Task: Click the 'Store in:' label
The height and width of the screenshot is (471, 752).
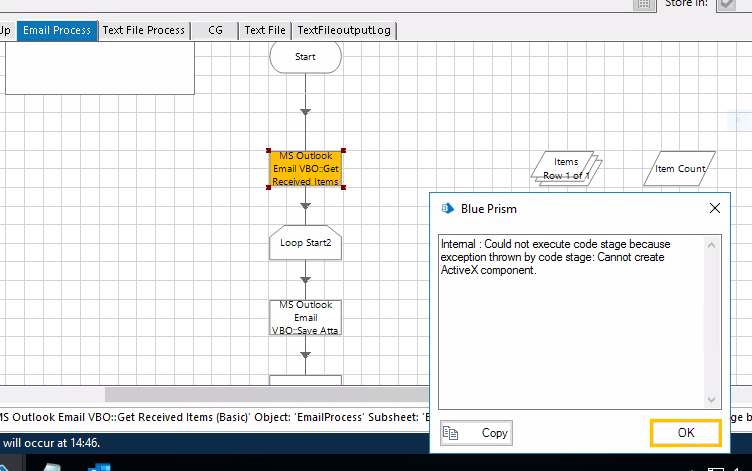Action: [x=686, y=4]
